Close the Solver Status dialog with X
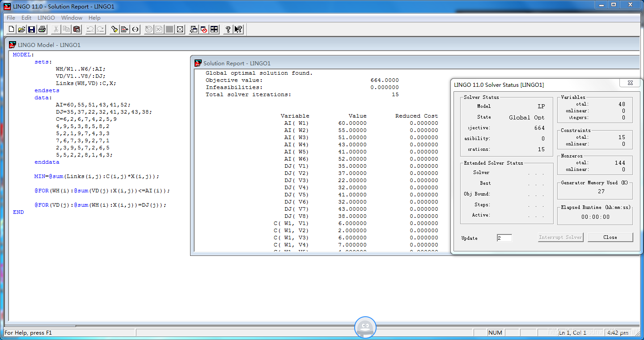This screenshot has height=340, width=644. pos(630,83)
